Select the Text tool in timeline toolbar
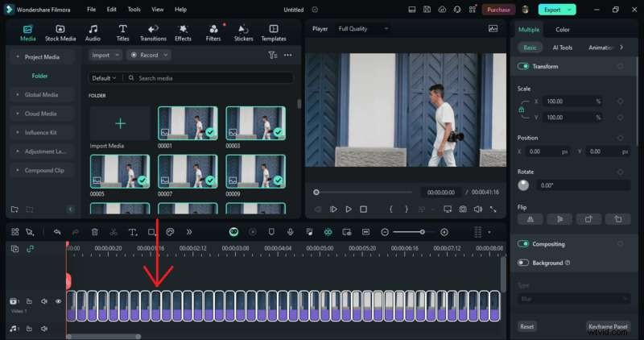The width and height of the screenshot is (644, 340). (x=132, y=232)
